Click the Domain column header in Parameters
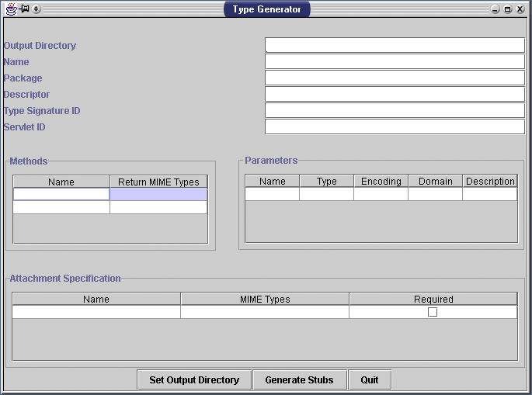 click(435, 182)
